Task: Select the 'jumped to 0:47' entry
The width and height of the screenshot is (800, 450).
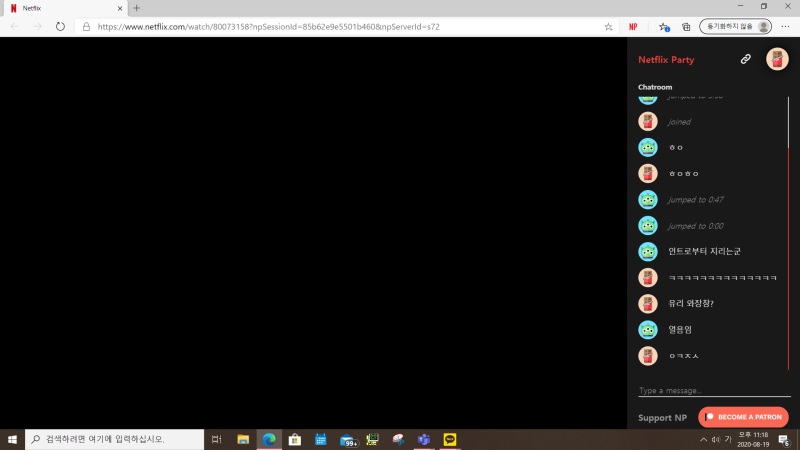Action: click(696, 199)
